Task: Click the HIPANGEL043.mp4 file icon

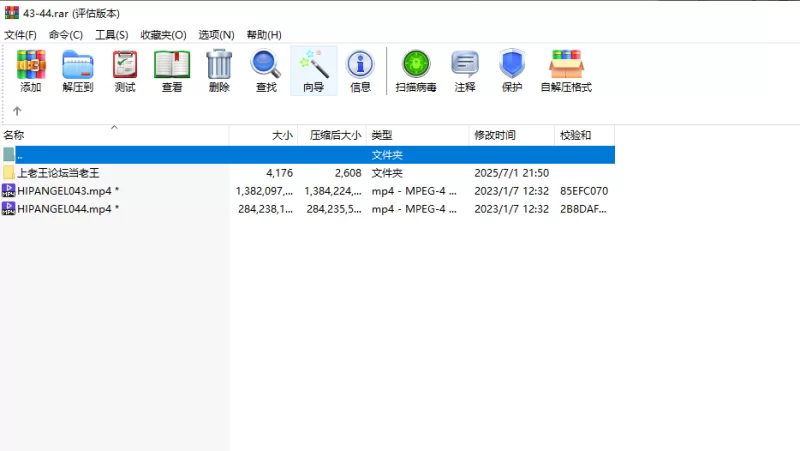Action: click(x=8, y=191)
